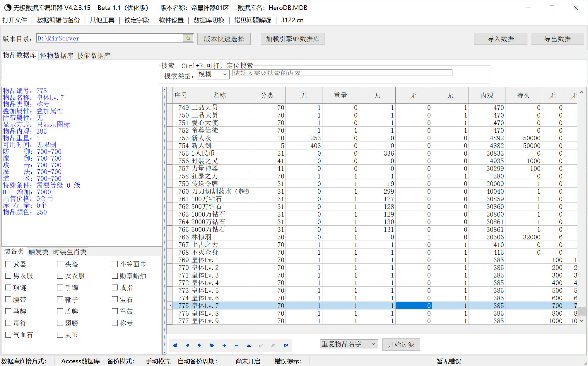The height and width of the screenshot is (366, 588).
Task: Check the 气血石 checkbox
Action: 8,335
